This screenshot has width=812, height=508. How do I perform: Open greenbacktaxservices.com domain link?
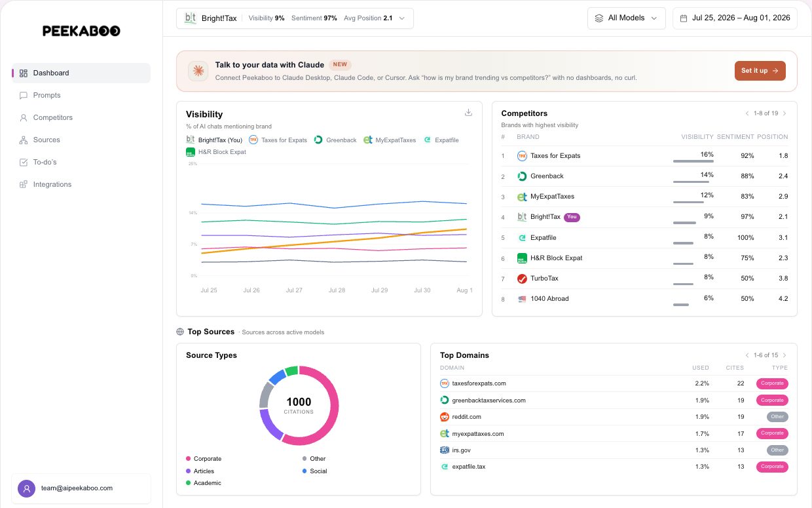coord(489,401)
